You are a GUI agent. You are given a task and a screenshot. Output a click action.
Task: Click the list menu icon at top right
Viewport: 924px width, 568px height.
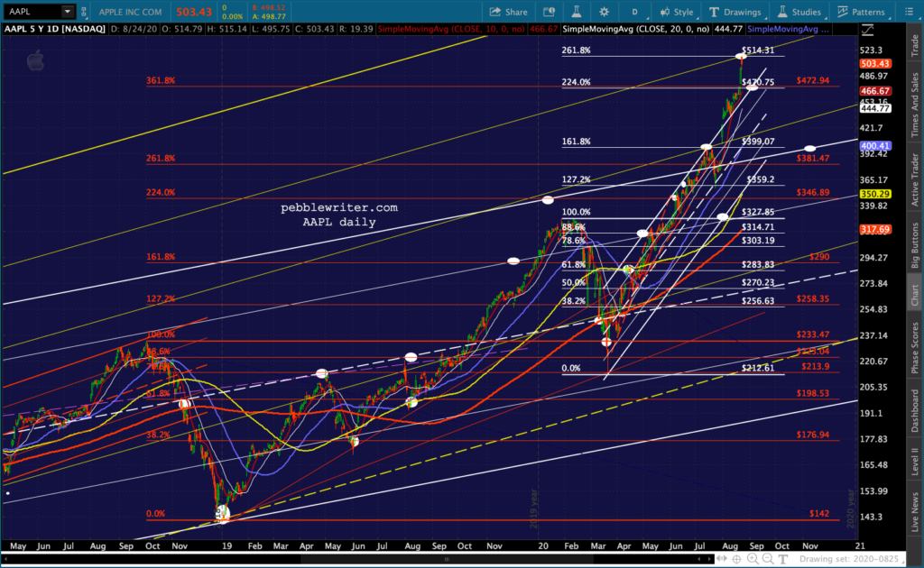910,12
